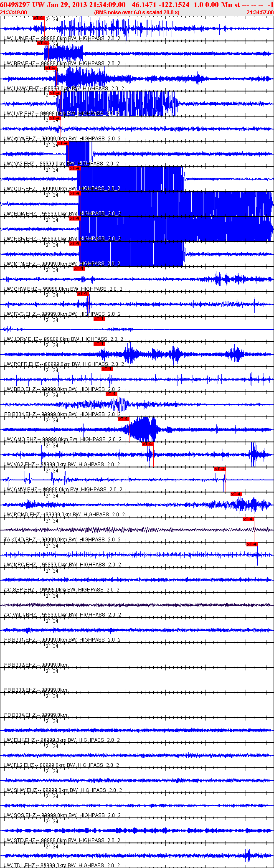The height and width of the screenshot is (868, 274).
Task: Click the red pick flag on the JUN trace
Action: pyautogui.click(x=38, y=18)
